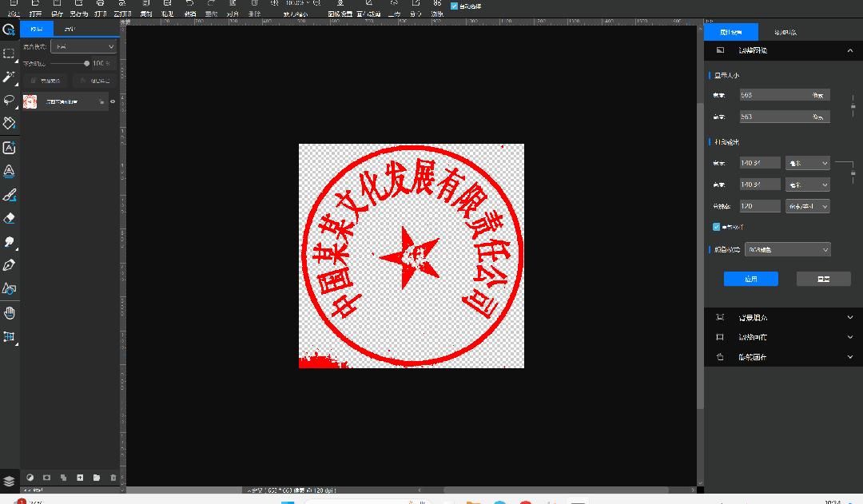Select the Lasso tool in the toolbar
863x504 pixels.
pyautogui.click(x=10, y=100)
